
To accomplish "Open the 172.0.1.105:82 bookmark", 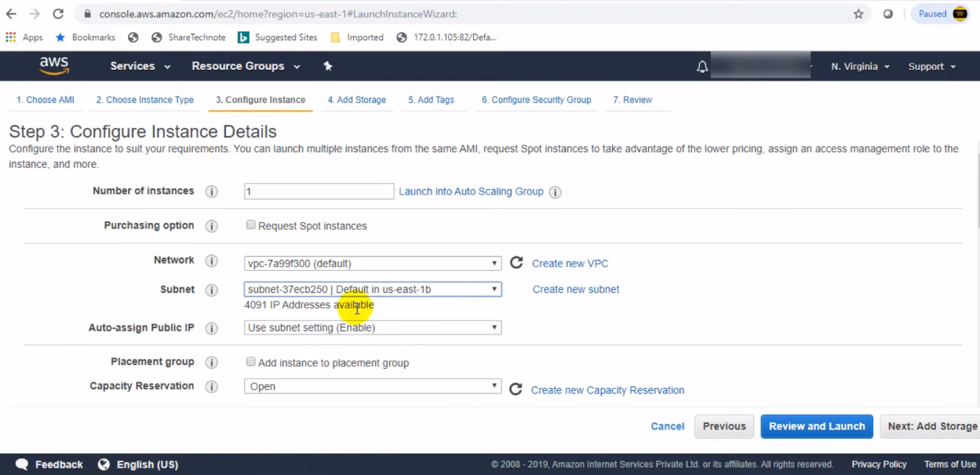I will click(x=447, y=37).
